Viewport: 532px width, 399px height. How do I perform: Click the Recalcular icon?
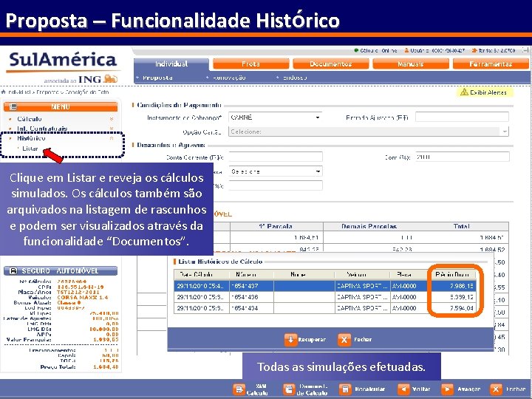(x=345, y=389)
